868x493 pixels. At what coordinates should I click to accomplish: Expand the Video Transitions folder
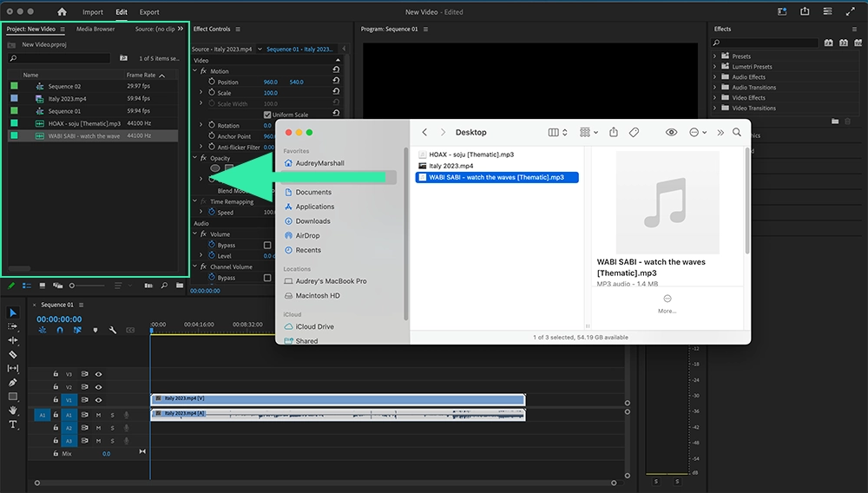pyautogui.click(x=714, y=108)
